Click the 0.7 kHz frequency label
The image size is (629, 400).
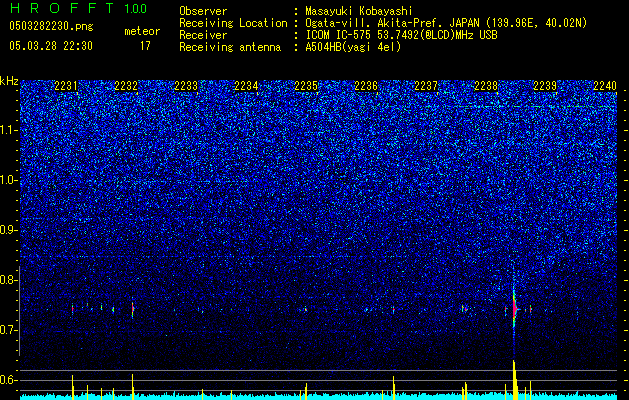[8, 330]
